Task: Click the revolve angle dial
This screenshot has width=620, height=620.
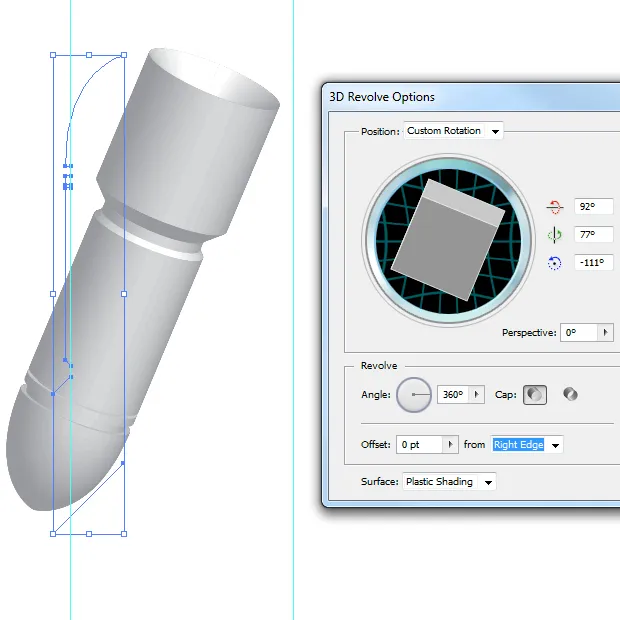Action: tap(414, 395)
